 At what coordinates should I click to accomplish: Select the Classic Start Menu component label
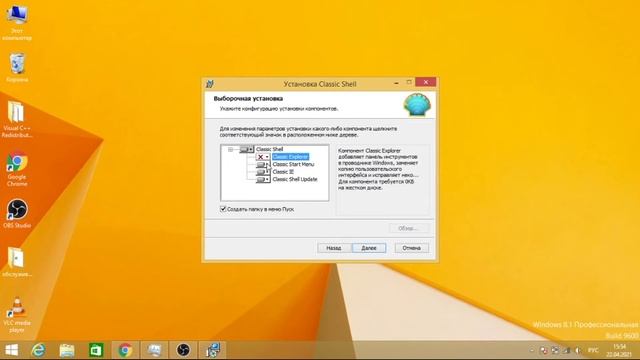coord(293,164)
